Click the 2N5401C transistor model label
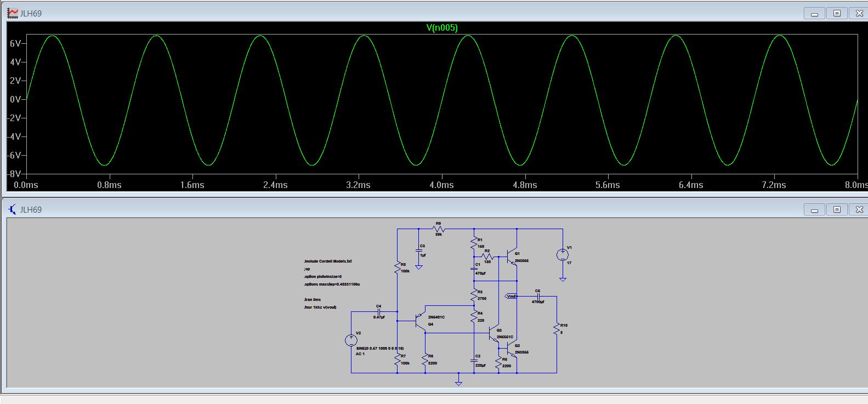This screenshot has height=404, width=868. click(436, 317)
